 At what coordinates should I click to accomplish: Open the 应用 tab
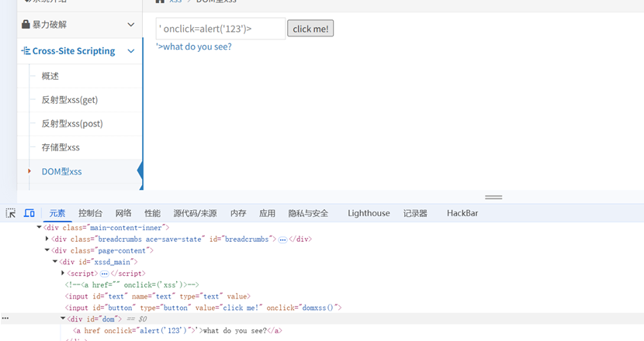point(267,213)
